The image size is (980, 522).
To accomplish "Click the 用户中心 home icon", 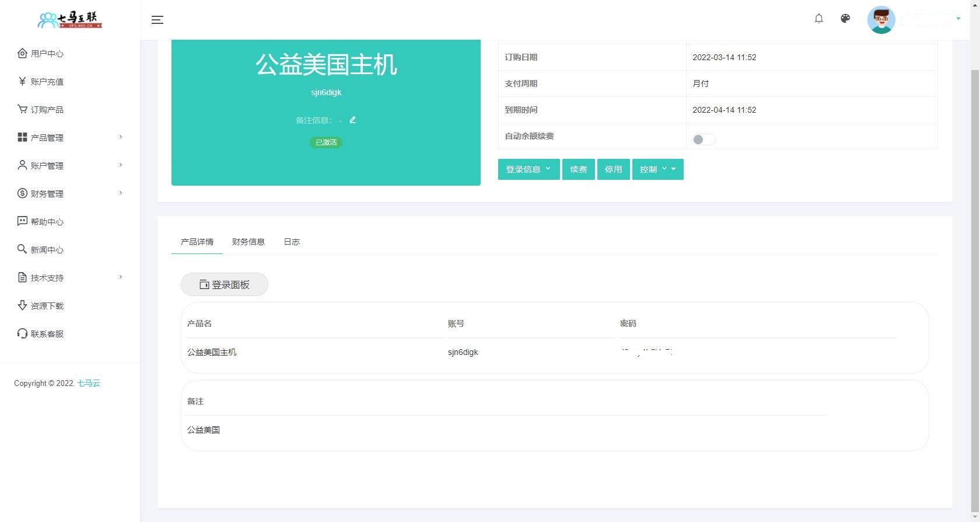I will point(22,53).
